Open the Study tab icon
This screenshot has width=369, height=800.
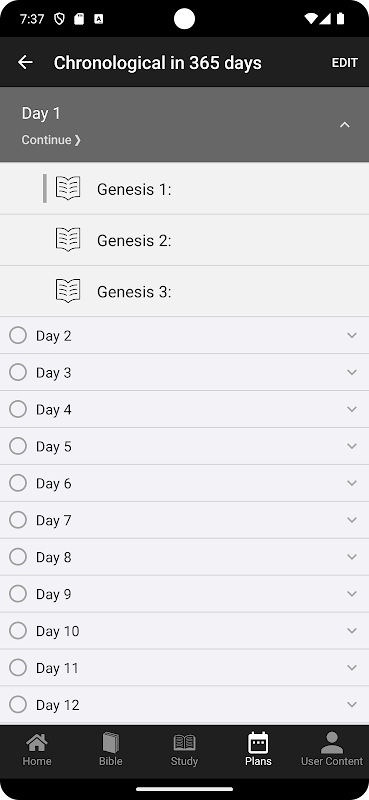coord(184,742)
